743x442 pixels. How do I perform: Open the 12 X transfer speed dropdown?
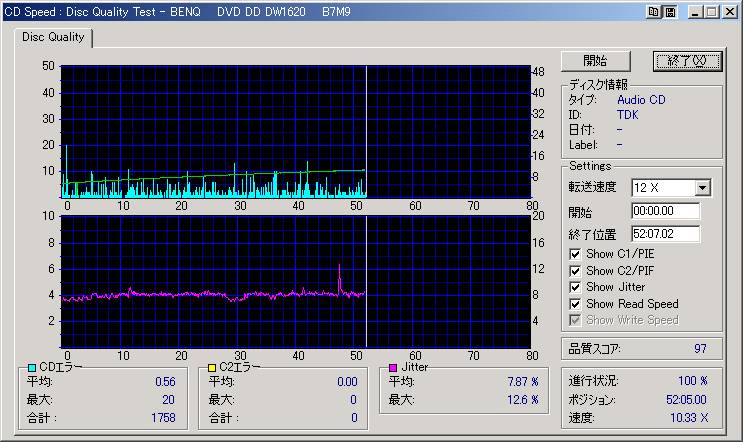click(702, 188)
